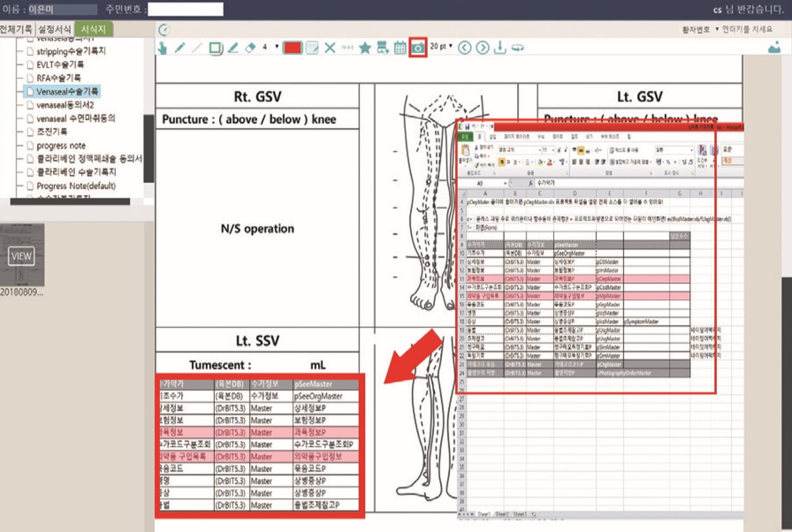Click the Tumescent mL field label
This screenshot has height=532, width=792.
pyautogui.click(x=258, y=365)
